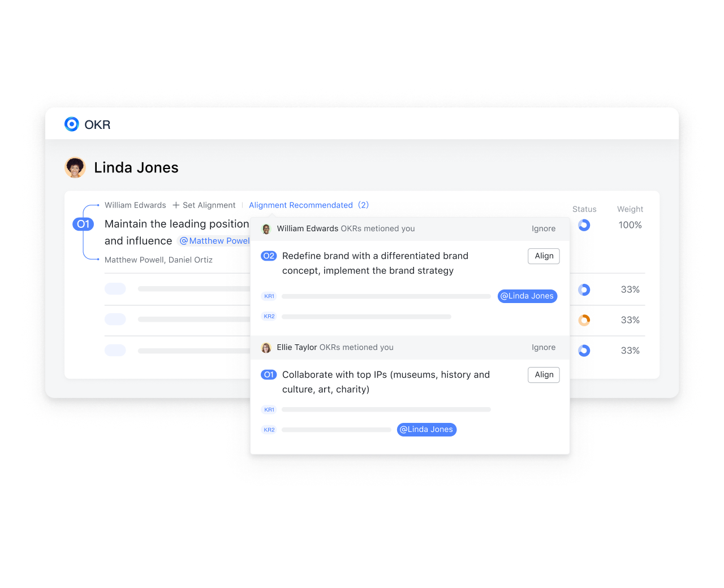Click the orange status ring icon
Viewport: 724px width, 588px height.
point(584,320)
